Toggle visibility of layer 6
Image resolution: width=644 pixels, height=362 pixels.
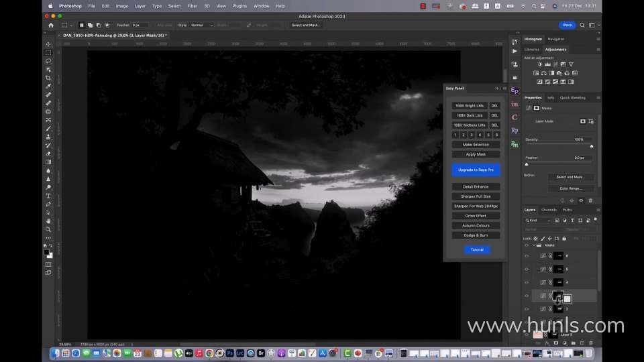(x=527, y=256)
